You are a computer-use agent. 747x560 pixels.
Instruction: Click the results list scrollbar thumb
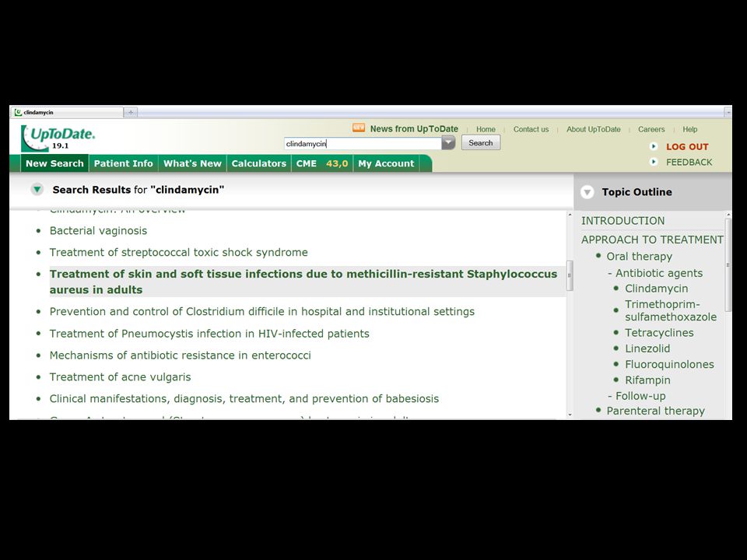570,275
